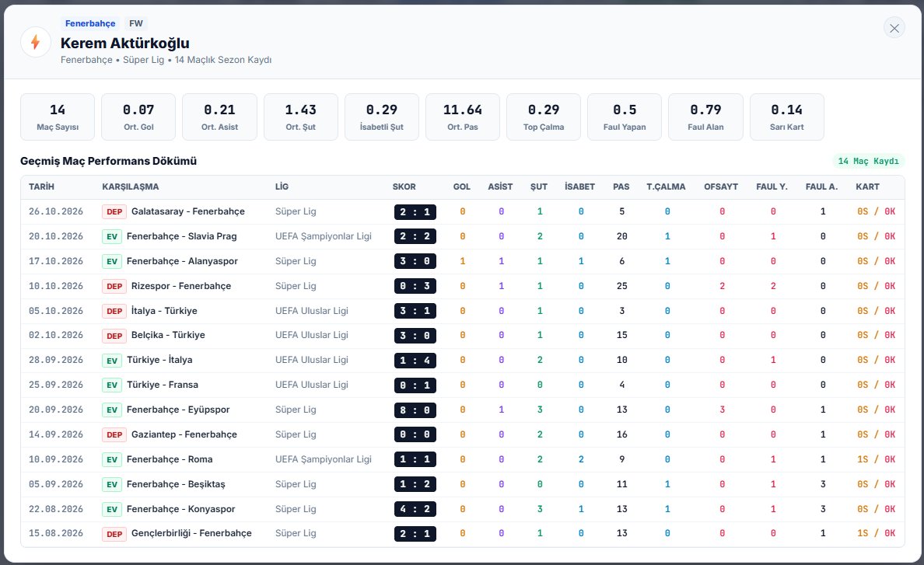Select the date 17.10.2026
Screen dimensions: 924x565
click(56, 260)
